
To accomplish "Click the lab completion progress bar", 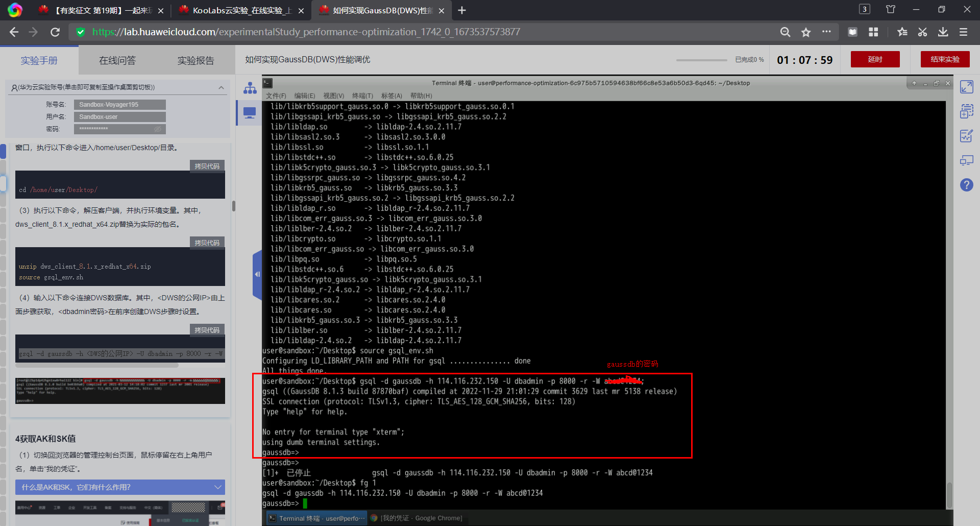I will pyautogui.click(x=701, y=60).
